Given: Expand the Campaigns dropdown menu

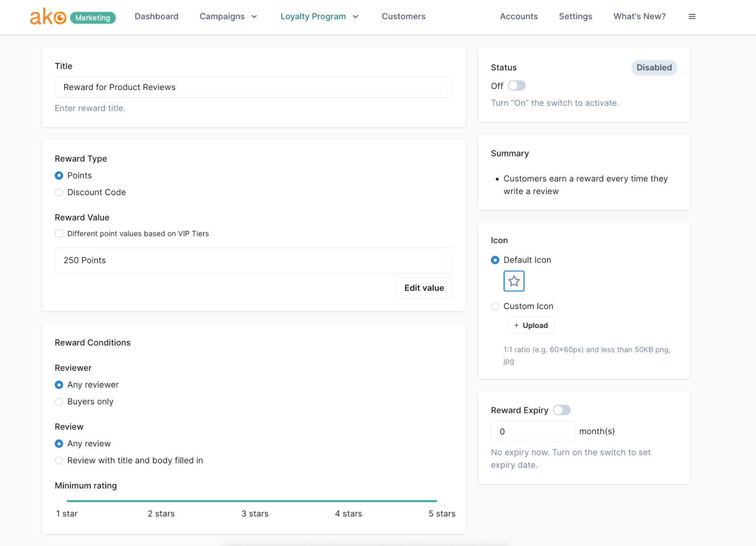Looking at the screenshot, I should coord(228,17).
